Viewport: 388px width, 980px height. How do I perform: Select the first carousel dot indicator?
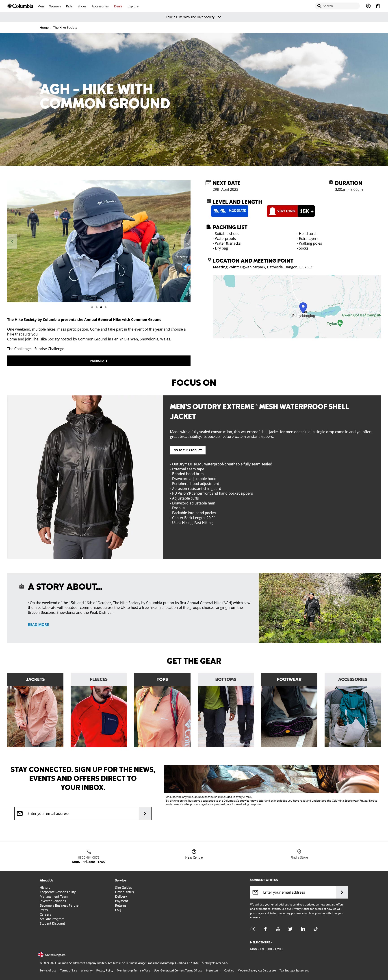click(92, 307)
